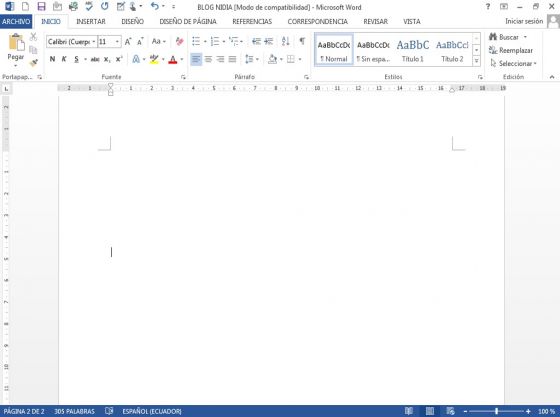This screenshot has width=560, height=417.
Task: Click the Cut scissors icon
Action: click(x=33, y=36)
